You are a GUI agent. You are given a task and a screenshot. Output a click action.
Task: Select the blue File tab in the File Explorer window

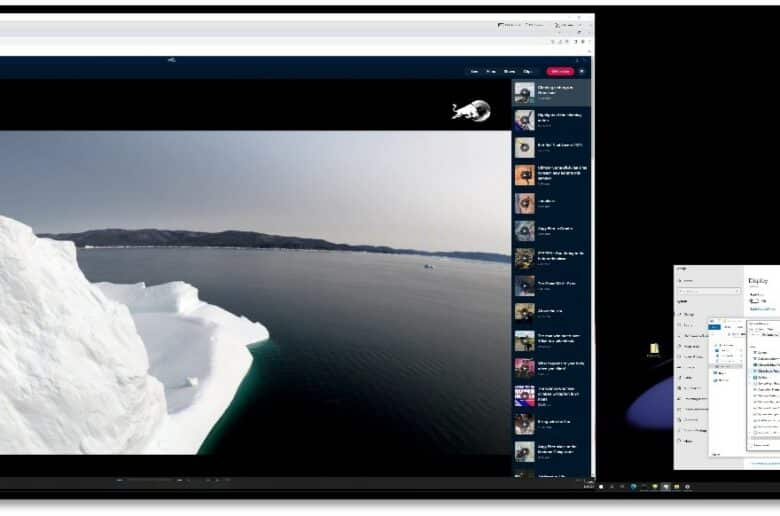[x=714, y=327]
